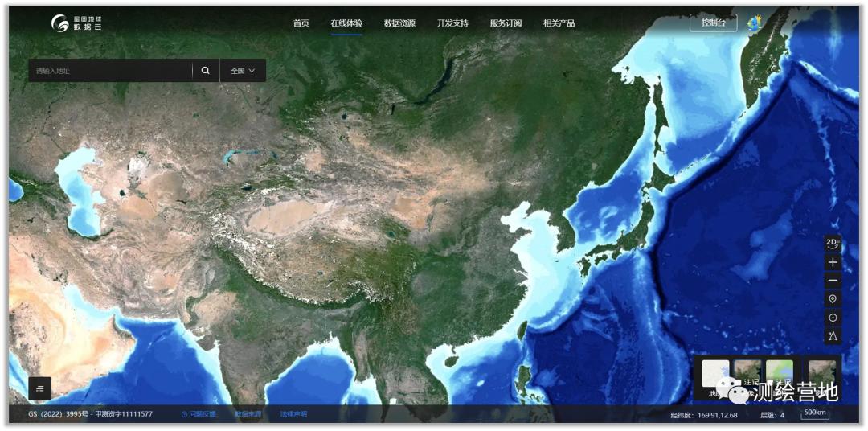Screen dimensions: 868x431
Task: Click the crosshair locate icon
Action: coord(833,318)
